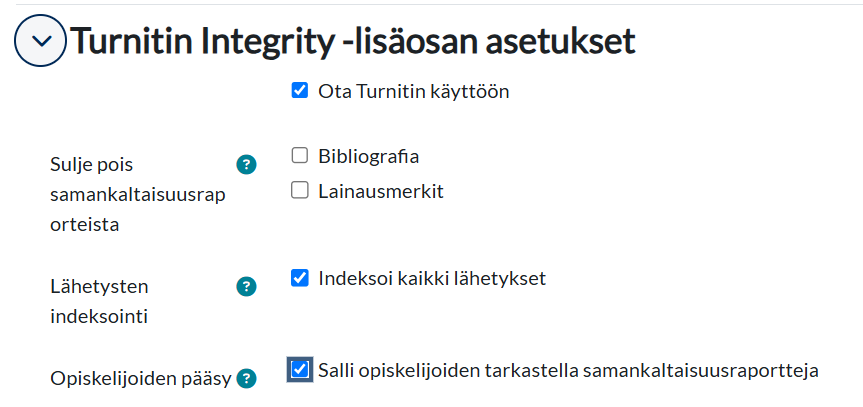The image size is (863, 407).
Task: Click the Indeksoi kaikki lähetykset label text
Action: [432, 278]
